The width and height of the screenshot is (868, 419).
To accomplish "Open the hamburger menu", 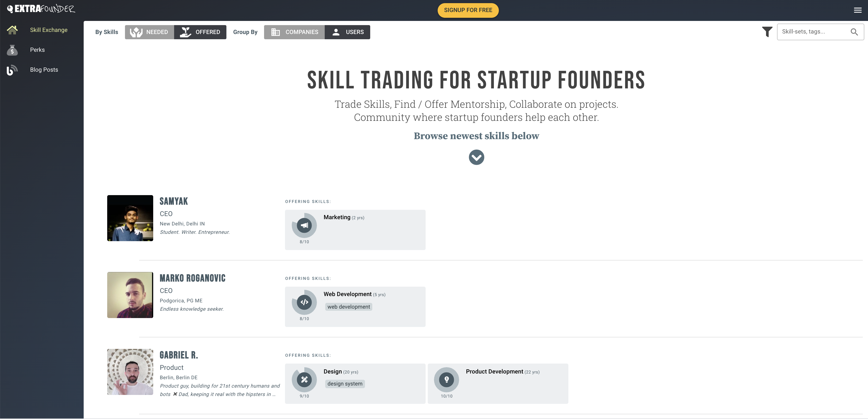I will 858,10.
